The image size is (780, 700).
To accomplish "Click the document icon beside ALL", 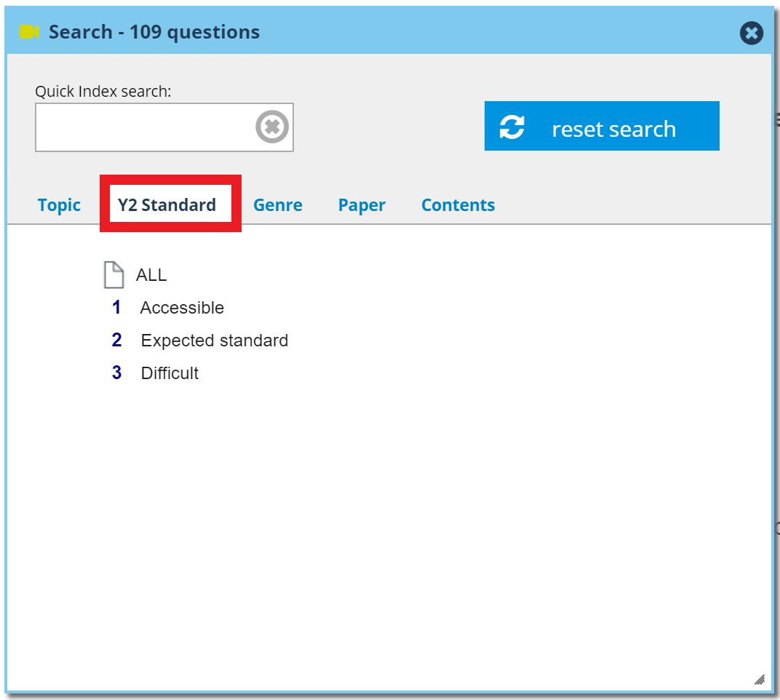I will (x=114, y=275).
